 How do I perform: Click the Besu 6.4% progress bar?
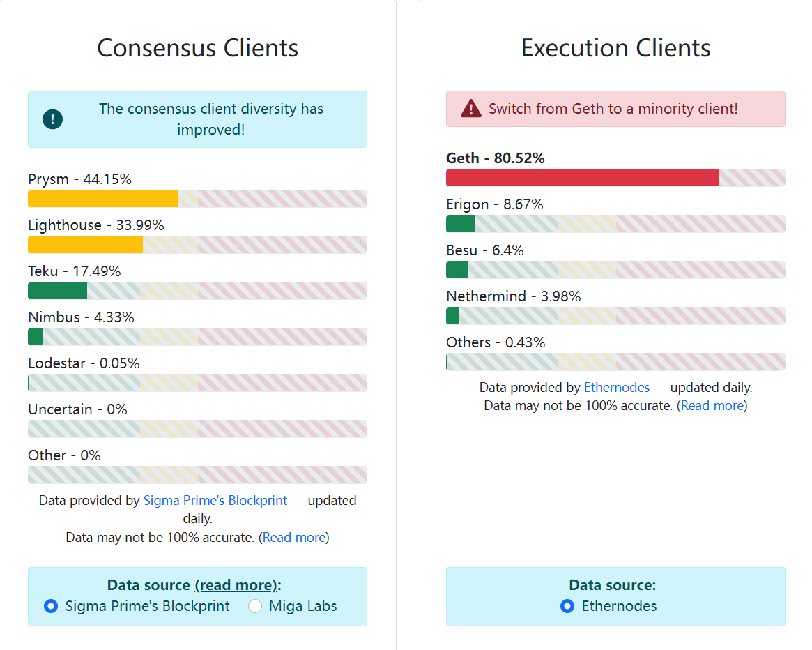[x=615, y=269]
